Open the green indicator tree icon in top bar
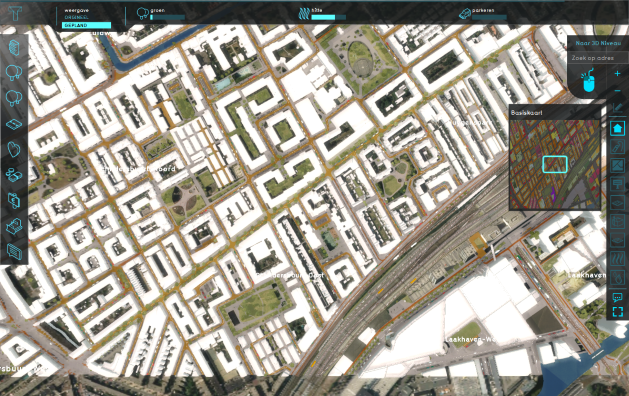Screen dimensions: 629x396 [142, 13]
